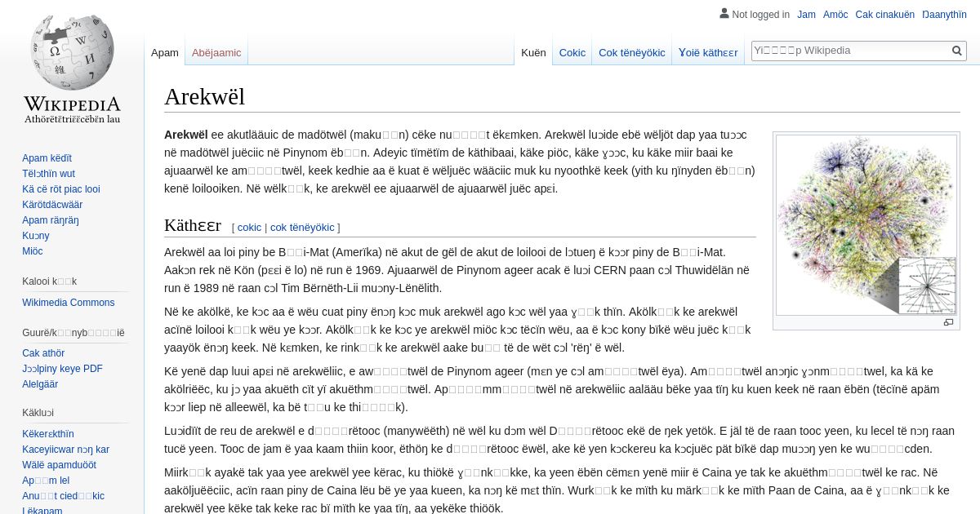This screenshot has height=514, width=980.
Task: Open Wälë apamduööt link
Action: [x=59, y=465]
